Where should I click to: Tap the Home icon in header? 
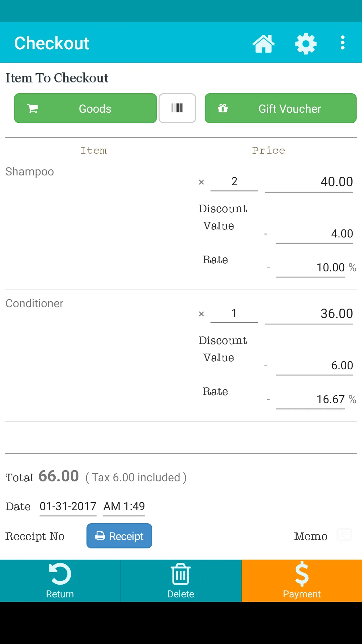click(x=263, y=44)
